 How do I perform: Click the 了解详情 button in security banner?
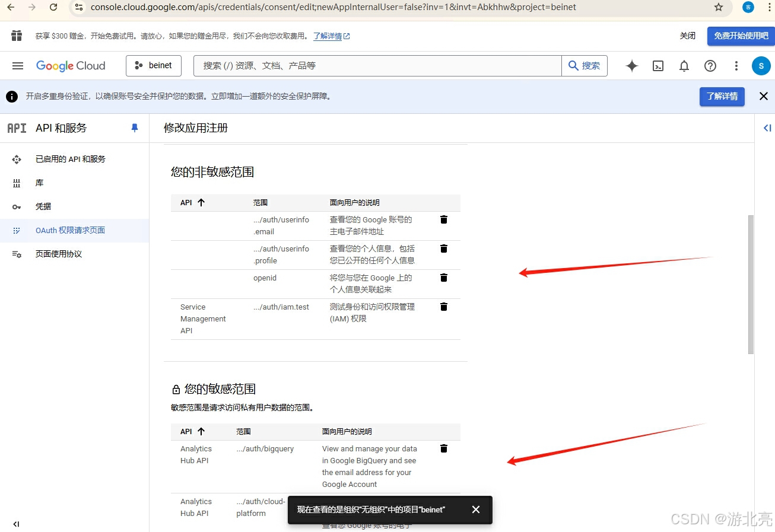722,96
